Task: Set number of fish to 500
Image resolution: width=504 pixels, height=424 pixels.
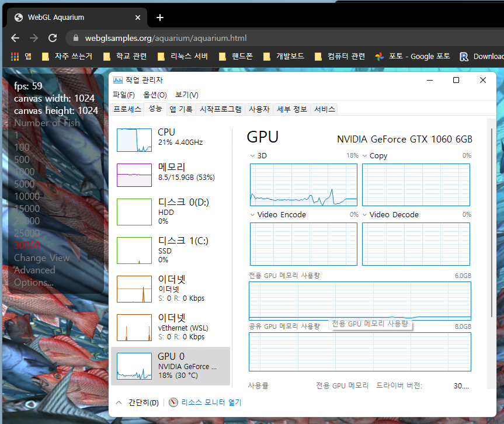Action: point(22,159)
